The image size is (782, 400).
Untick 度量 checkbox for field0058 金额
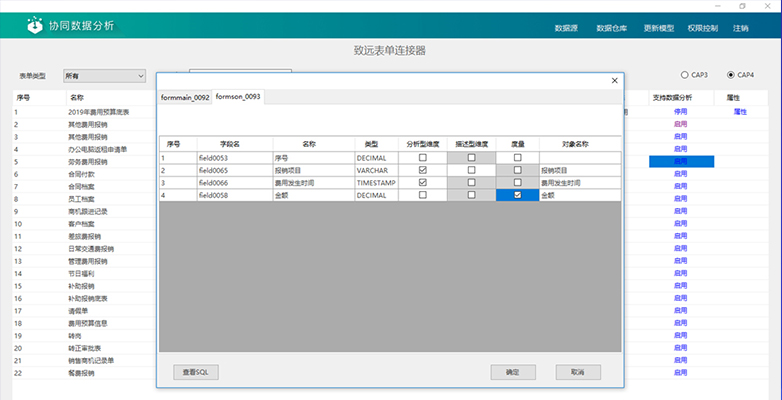pos(518,195)
